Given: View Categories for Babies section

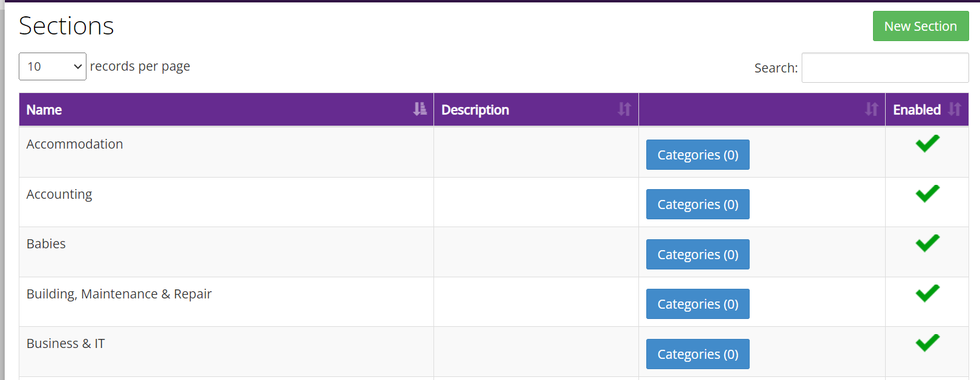Looking at the screenshot, I should 698,255.
